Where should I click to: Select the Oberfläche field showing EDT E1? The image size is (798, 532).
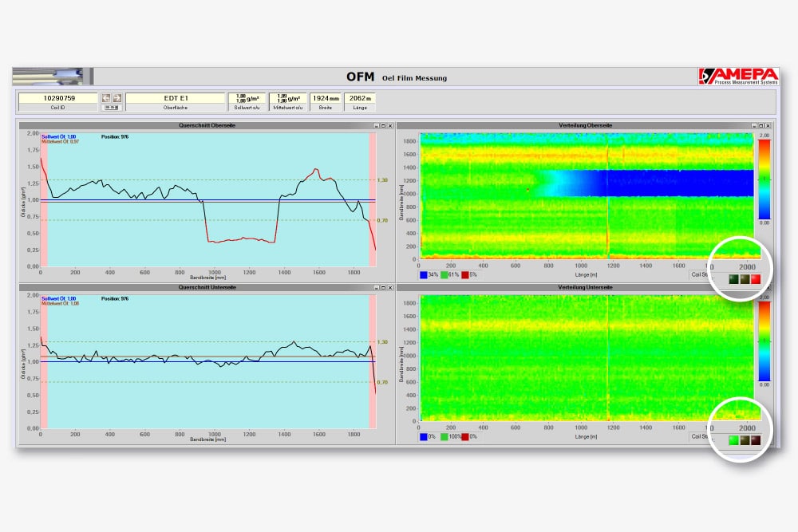pos(176,97)
